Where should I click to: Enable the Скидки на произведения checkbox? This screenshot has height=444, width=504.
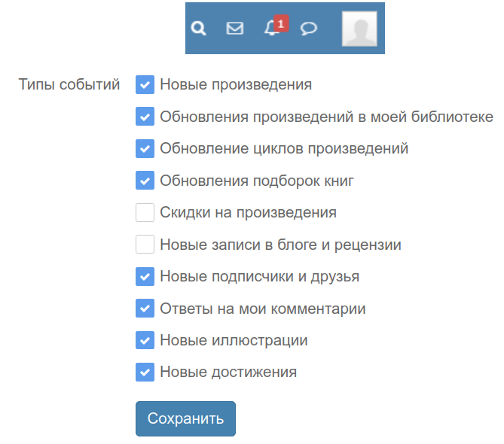click(145, 213)
